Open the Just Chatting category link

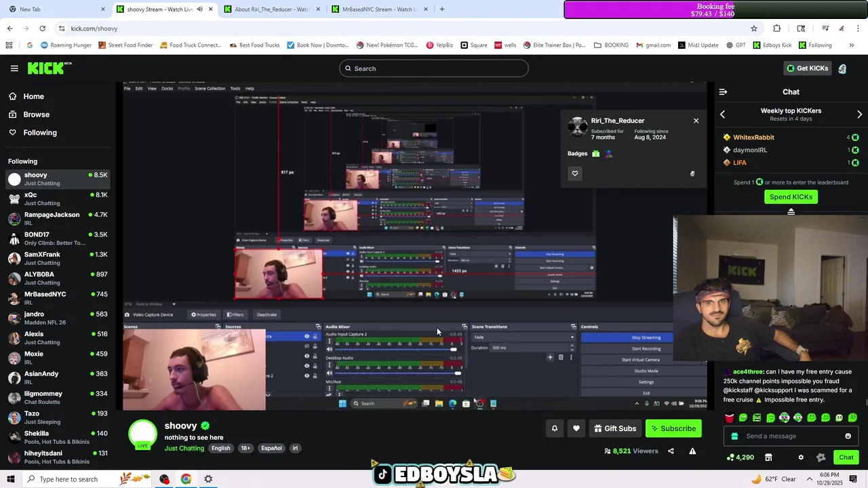click(184, 448)
